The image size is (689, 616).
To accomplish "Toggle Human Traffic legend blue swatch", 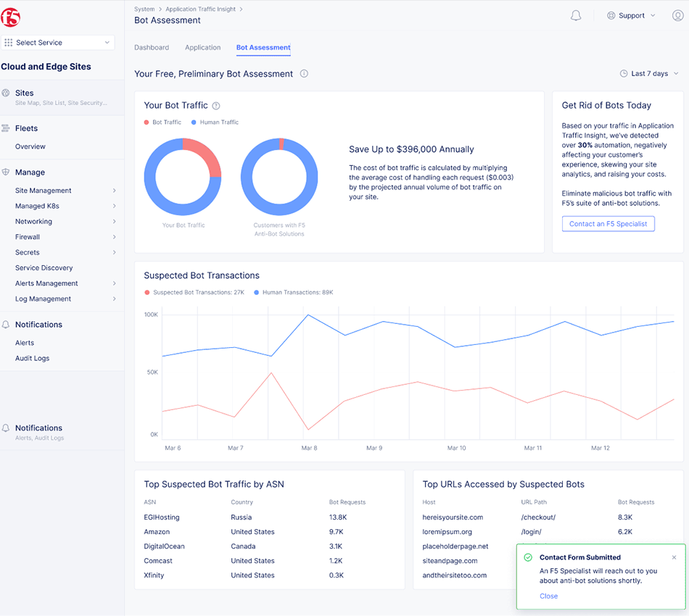I will (x=194, y=122).
